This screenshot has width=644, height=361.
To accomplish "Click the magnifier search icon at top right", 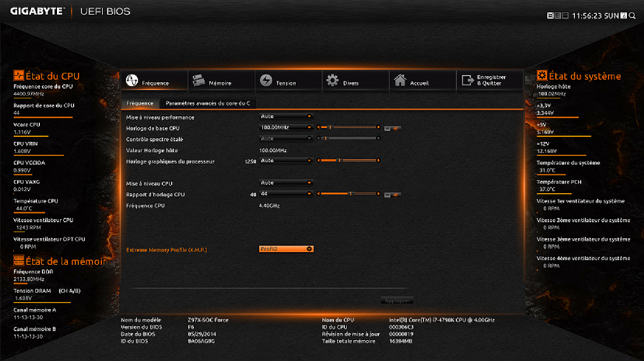I will [x=632, y=16].
